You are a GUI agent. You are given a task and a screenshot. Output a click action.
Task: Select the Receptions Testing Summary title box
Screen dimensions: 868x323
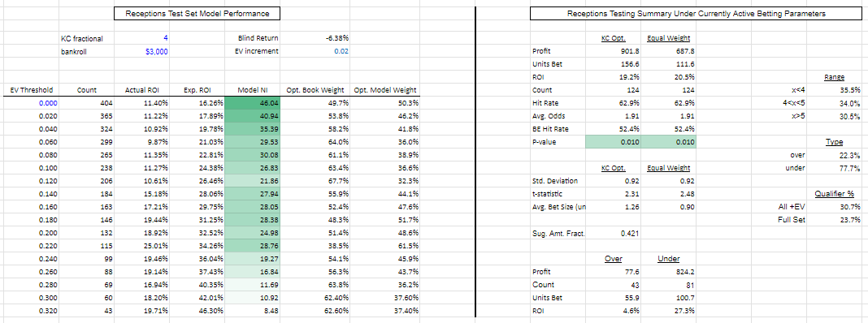(x=696, y=14)
